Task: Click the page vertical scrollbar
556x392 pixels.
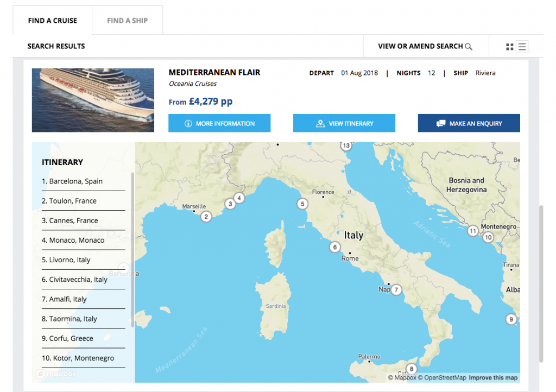Action: (x=541, y=283)
